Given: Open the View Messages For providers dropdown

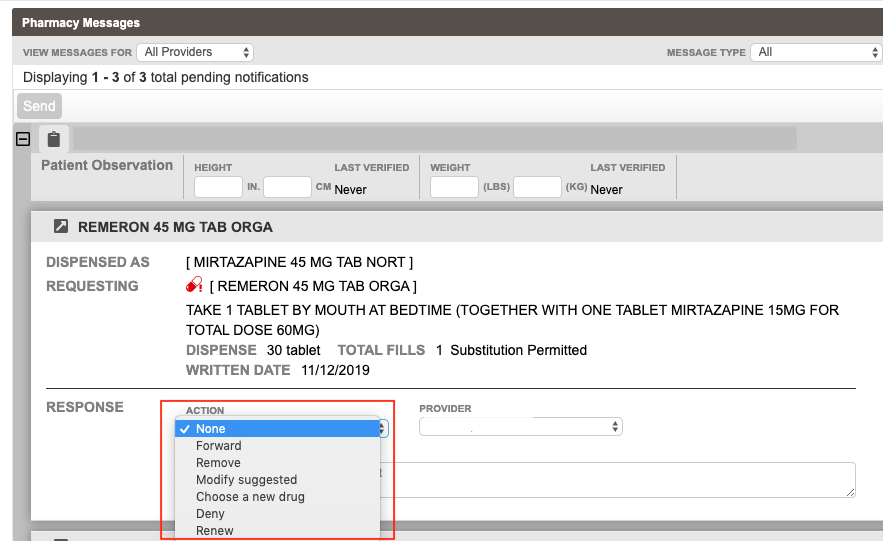Looking at the screenshot, I should 196,52.
